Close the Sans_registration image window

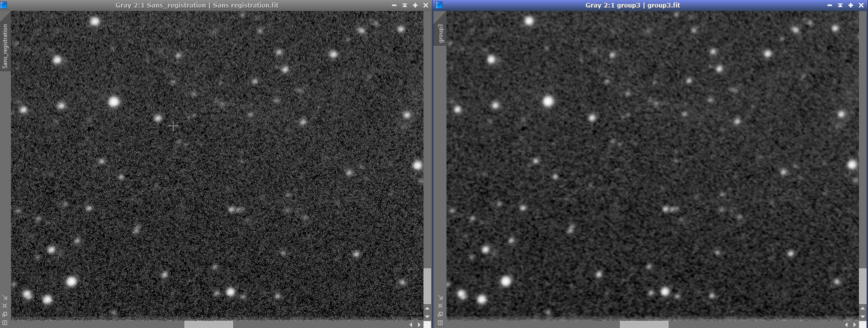coord(425,5)
